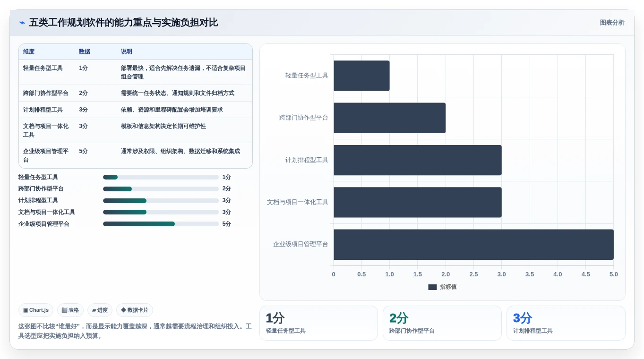644x359 pixels.
Task: Click the 3分 计划排程型工具 data card
Action: click(x=566, y=323)
